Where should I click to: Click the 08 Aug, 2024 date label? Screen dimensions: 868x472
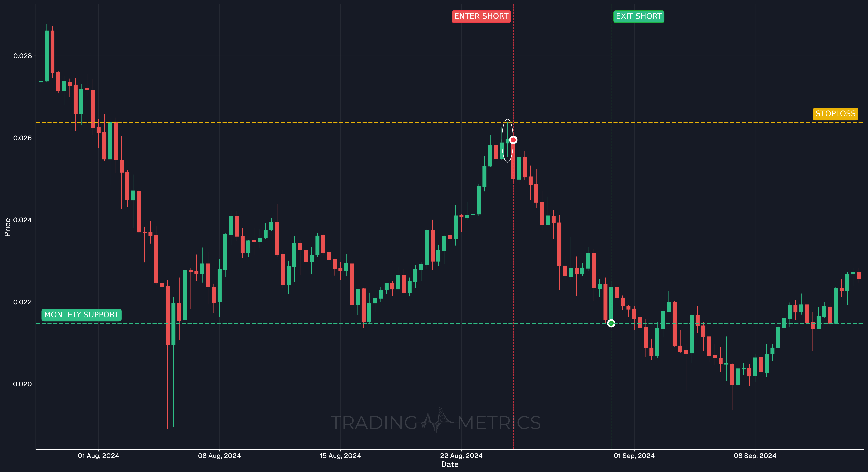[219, 456]
